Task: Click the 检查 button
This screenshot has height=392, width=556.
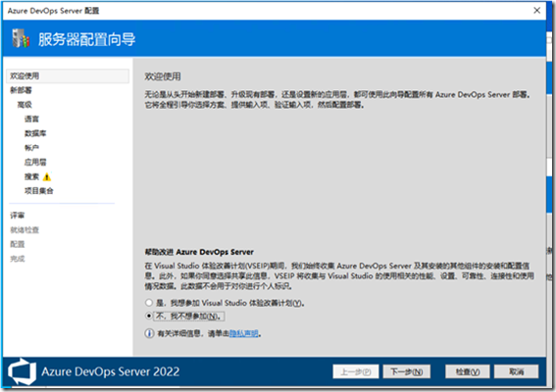Action: [x=468, y=371]
